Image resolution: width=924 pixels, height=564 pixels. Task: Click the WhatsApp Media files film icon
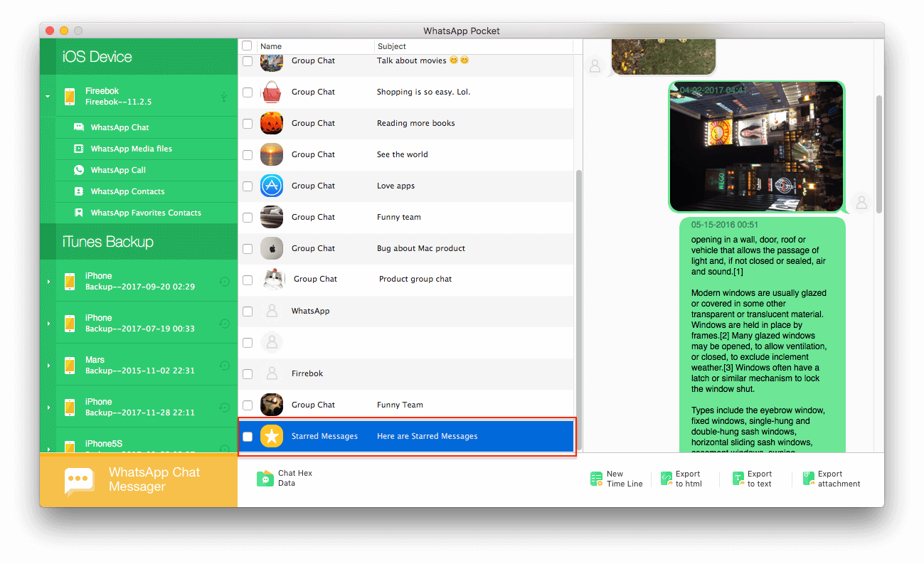[x=78, y=149]
